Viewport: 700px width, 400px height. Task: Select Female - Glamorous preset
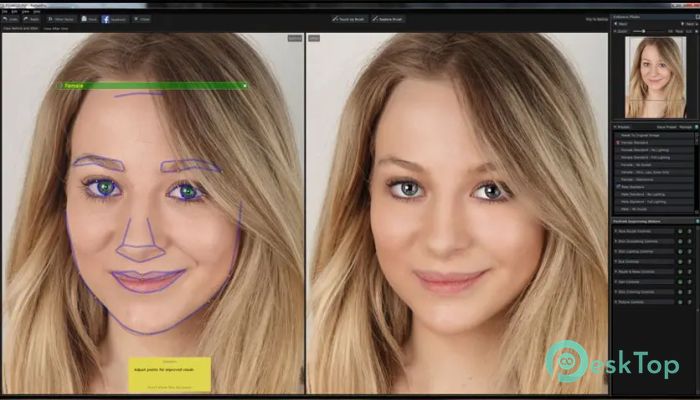(x=654, y=179)
